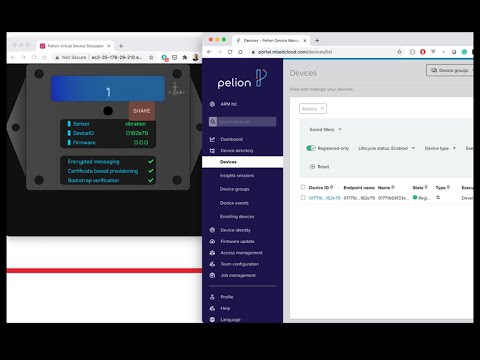Click the 'Bootstrap verification' status line

click(110, 180)
